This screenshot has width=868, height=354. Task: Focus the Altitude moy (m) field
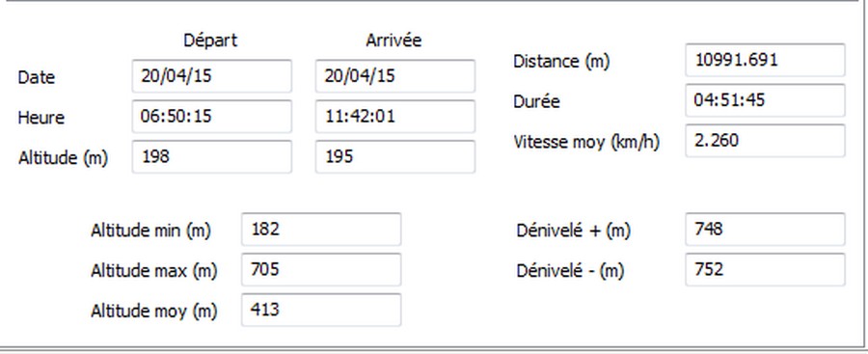(x=321, y=310)
